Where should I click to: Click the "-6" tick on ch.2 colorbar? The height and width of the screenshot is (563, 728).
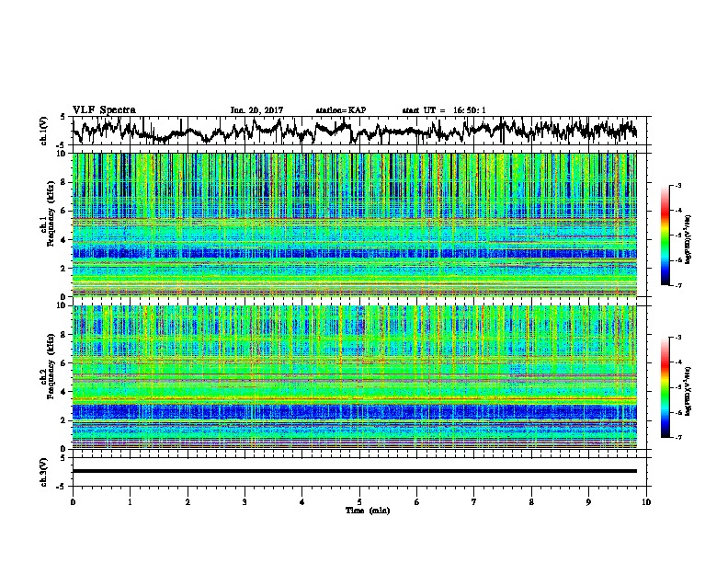point(677,412)
